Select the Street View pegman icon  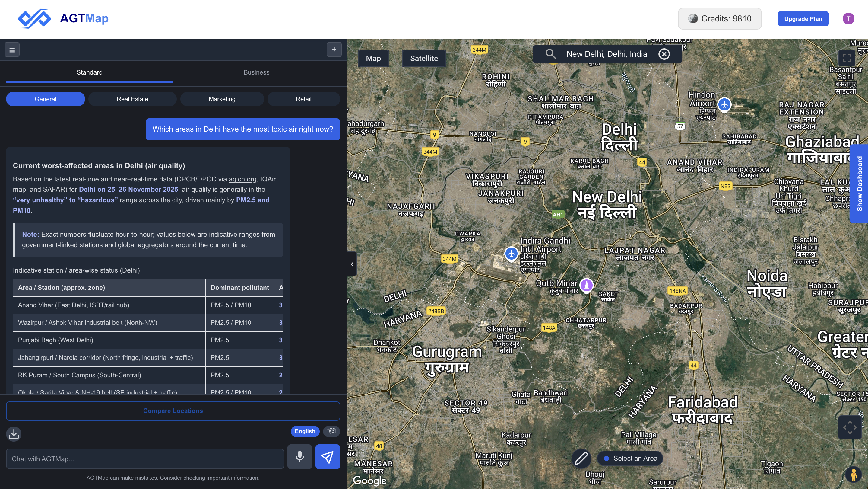[x=854, y=475]
